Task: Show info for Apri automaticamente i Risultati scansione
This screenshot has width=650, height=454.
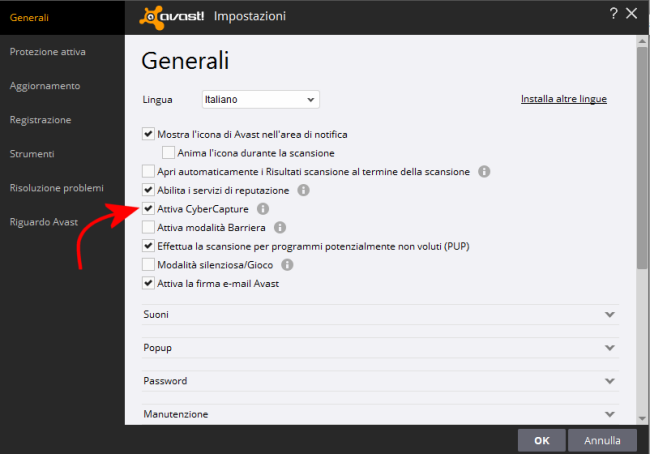Action: coord(484,172)
